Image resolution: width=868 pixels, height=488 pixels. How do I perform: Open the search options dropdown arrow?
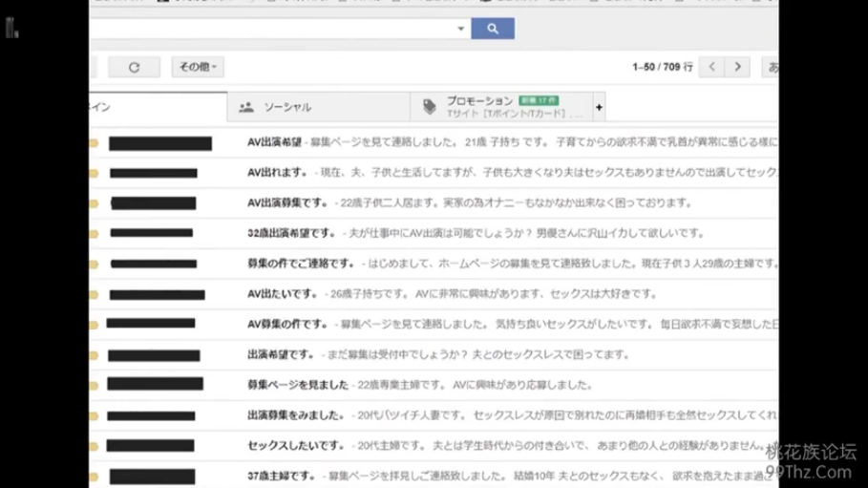click(461, 29)
